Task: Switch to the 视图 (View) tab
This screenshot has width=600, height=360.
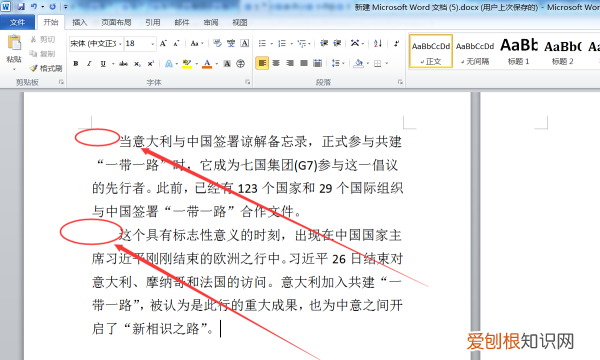Action: click(x=240, y=22)
